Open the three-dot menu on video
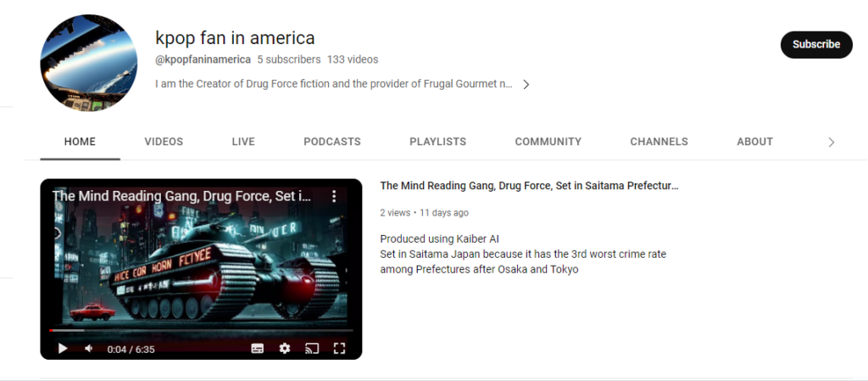Viewport: 868px width, 381px height. [334, 196]
